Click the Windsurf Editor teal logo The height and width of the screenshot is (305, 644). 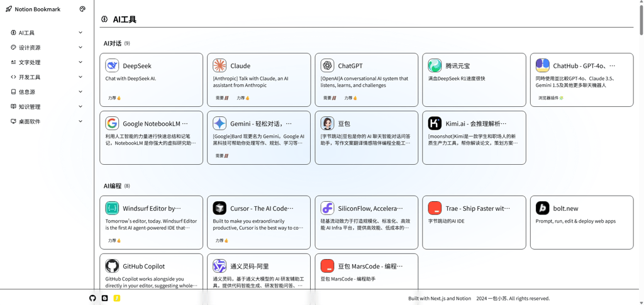point(112,208)
